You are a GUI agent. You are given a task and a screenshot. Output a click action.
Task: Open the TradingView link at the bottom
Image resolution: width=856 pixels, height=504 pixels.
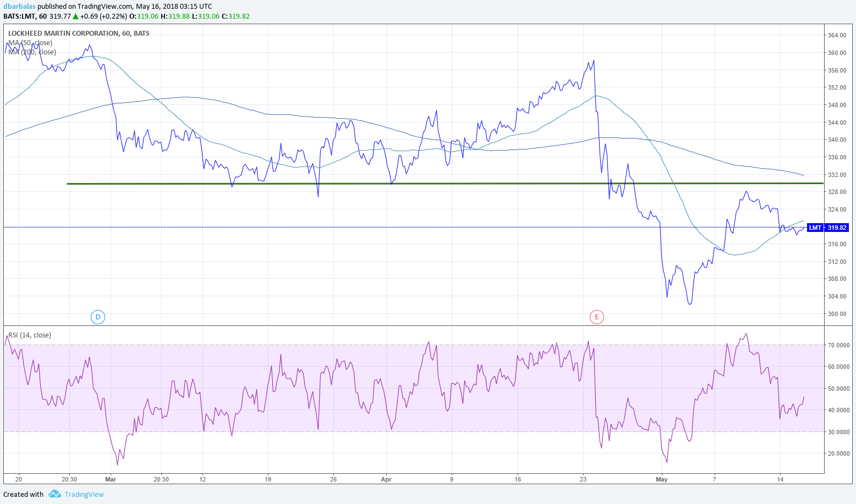[84, 494]
